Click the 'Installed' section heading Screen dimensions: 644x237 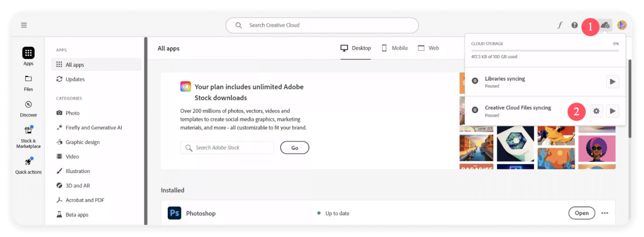(173, 190)
